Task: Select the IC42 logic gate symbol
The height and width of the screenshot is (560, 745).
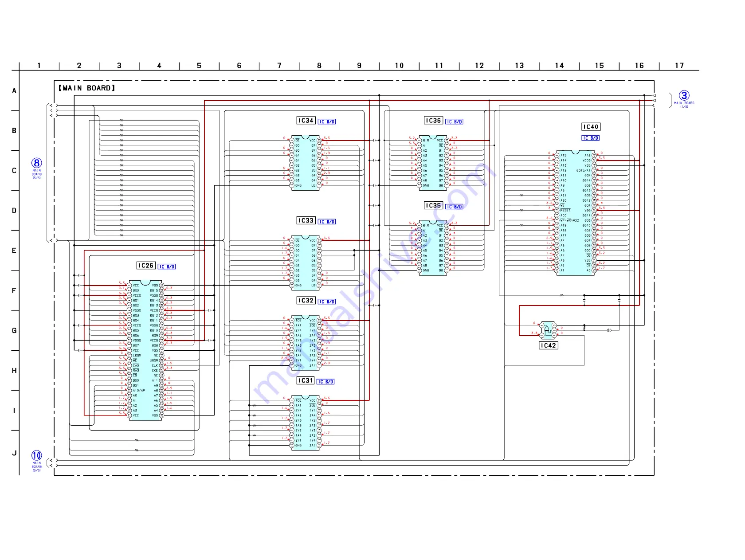Action: (x=547, y=330)
